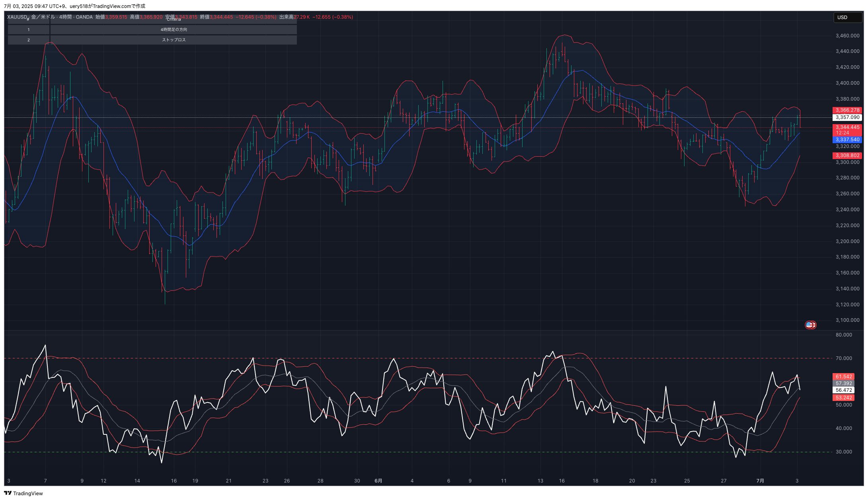Click the gray 57.392 oscillator label
This screenshot has height=500, width=868.
pyautogui.click(x=843, y=384)
